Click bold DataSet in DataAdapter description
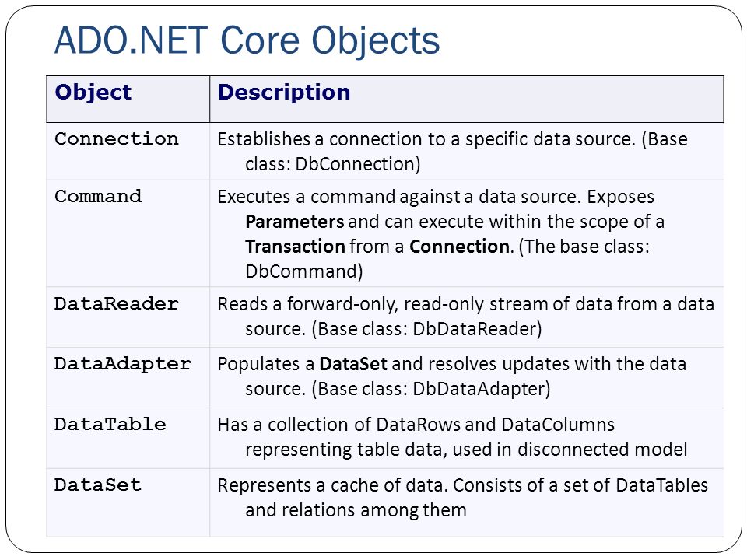This screenshot has height=560, width=747. [x=353, y=364]
